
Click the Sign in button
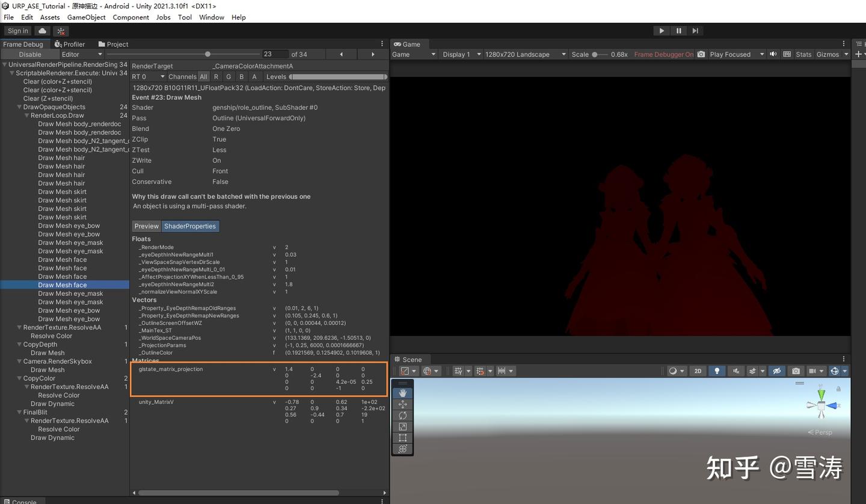click(17, 31)
